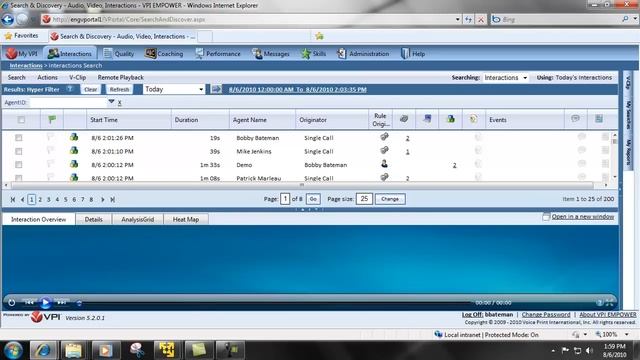Screen dimensions: 640x360
Task: Switch to the Heat Map tab
Action: coord(186,219)
